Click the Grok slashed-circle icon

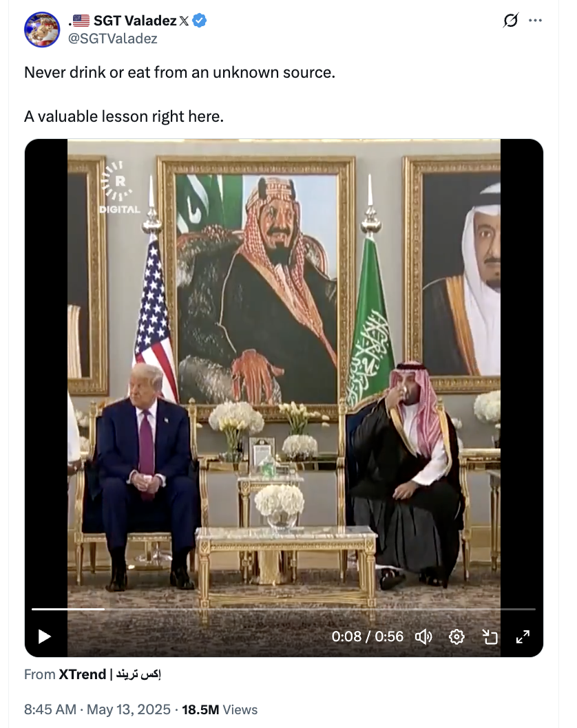click(511, 21)
